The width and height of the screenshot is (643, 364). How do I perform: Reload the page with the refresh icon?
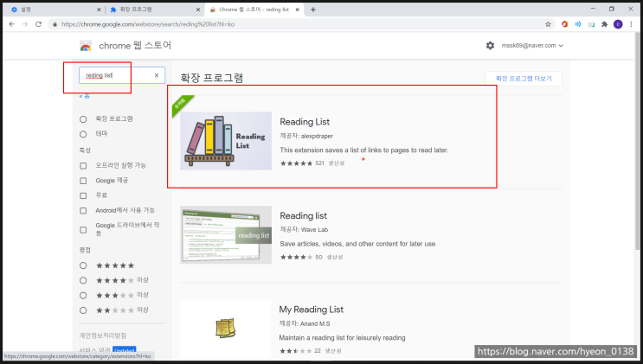point(39,24)
